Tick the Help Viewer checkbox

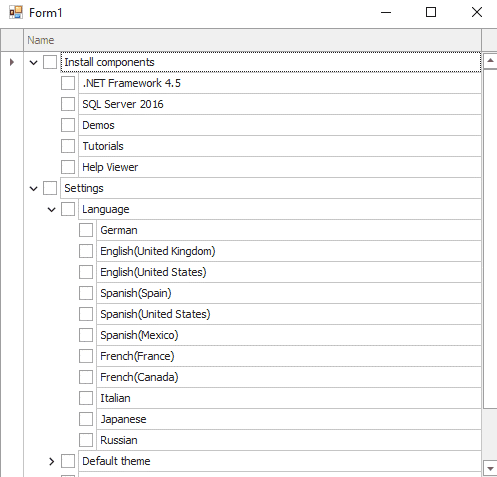pos(68,167)
